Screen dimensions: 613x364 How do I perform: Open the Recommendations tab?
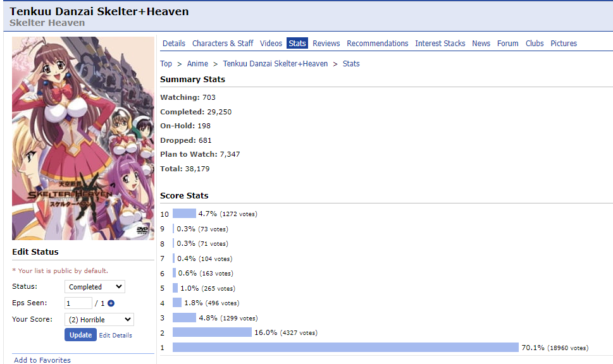click(x=377, y=44)
